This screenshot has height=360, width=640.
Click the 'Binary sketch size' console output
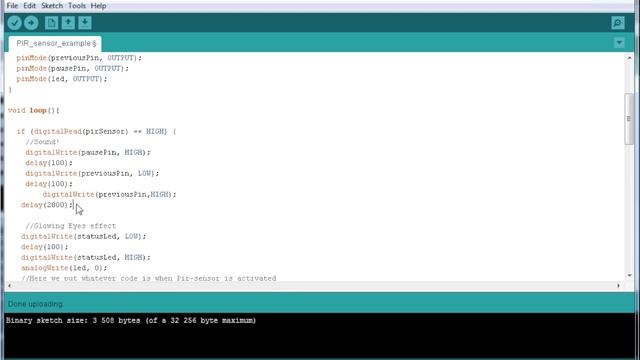[131, 320]
